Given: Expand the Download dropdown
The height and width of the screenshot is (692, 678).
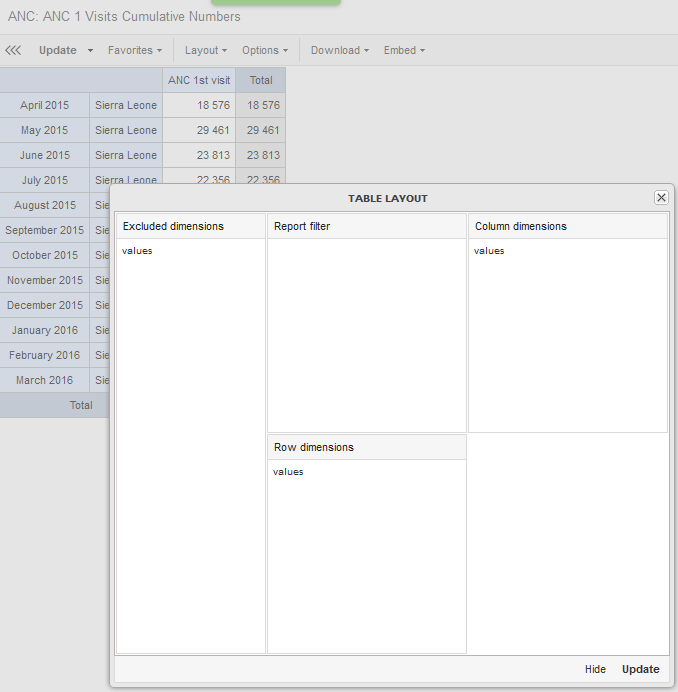Looking at the screenshot, I should coord(339,50).
